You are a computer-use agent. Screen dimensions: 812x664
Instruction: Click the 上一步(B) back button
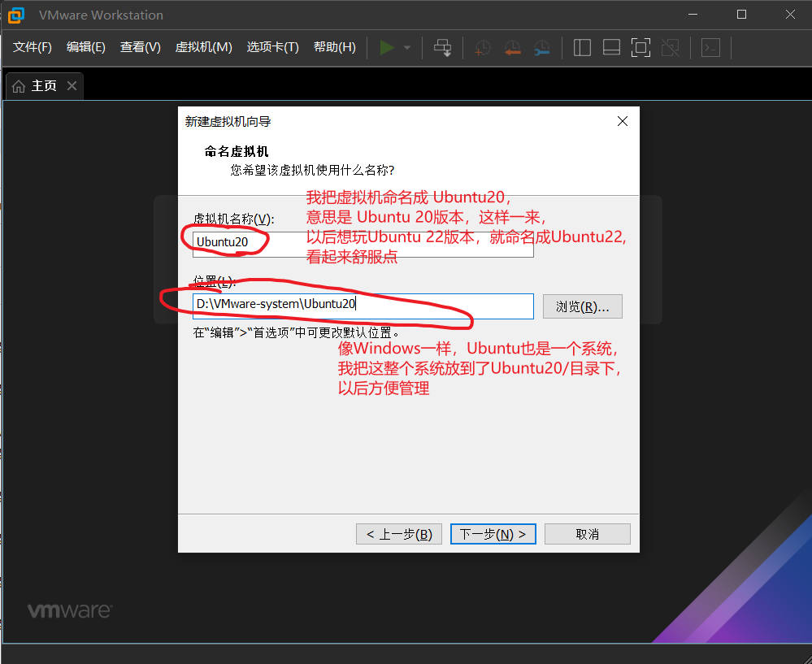pos(399,534)
